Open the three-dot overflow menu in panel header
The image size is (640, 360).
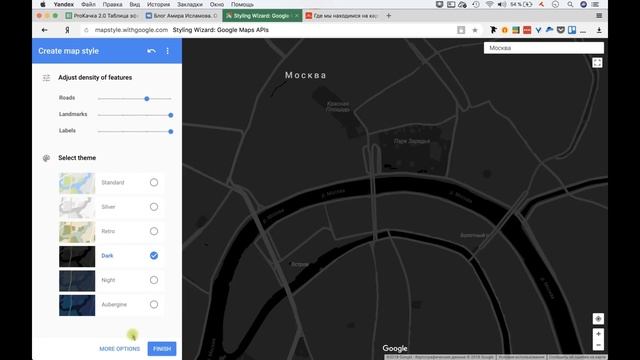(167, 51)
